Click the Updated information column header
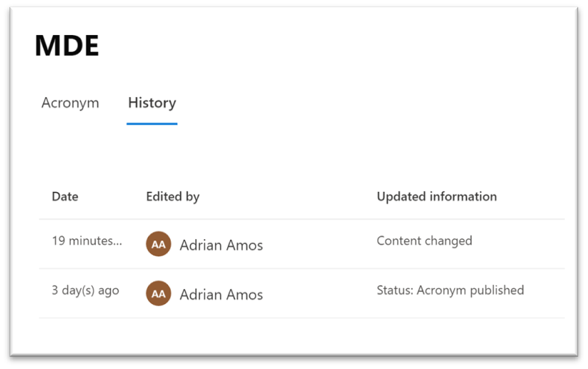Screen dimensions: 588x369 (437, 196)
